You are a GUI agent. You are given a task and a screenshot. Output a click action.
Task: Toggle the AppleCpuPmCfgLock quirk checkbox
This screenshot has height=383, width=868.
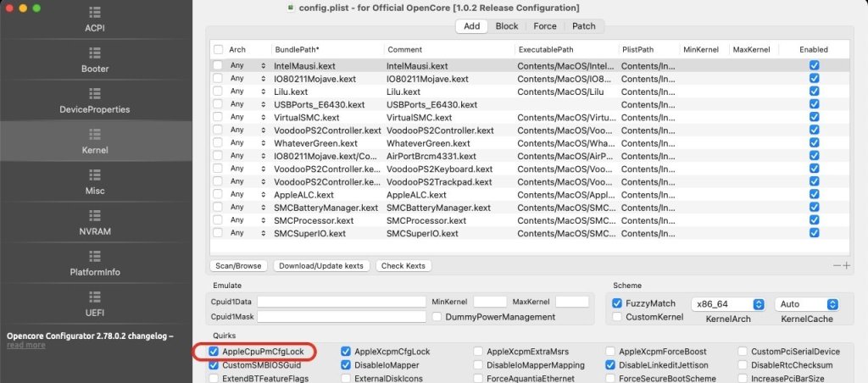coord(213,351)
